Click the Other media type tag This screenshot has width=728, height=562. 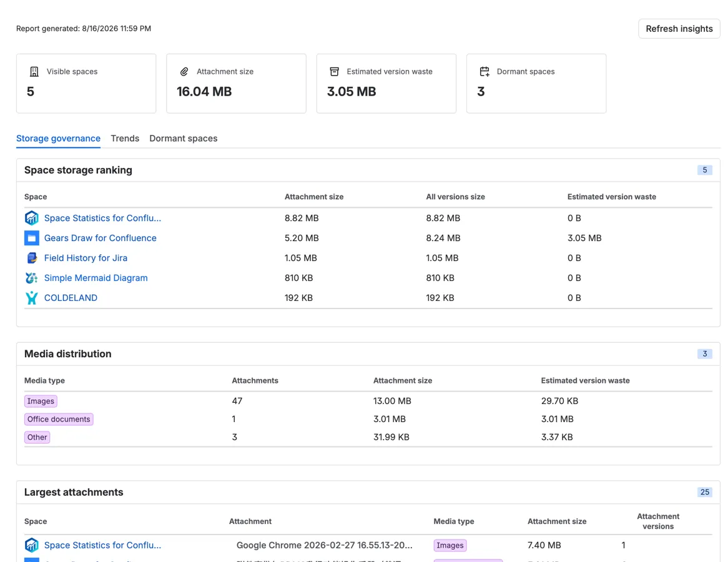[x=37, y=437]
